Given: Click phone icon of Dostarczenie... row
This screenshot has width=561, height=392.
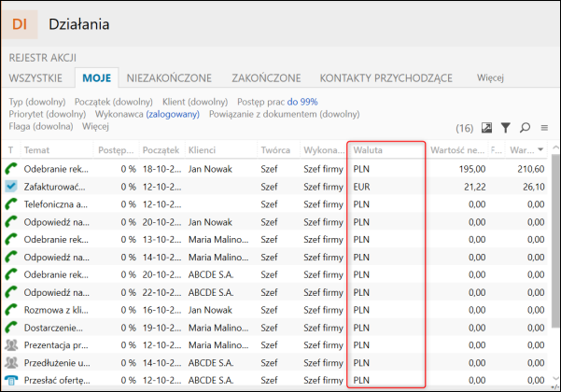Looking at the screenshot, I should [x=11, y=328].
